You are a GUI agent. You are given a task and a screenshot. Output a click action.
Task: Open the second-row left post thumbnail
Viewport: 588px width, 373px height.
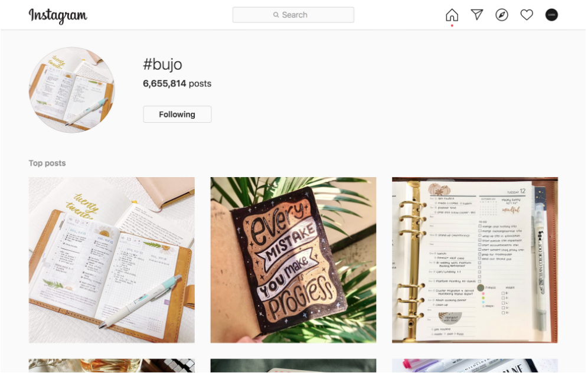(112, 365)
